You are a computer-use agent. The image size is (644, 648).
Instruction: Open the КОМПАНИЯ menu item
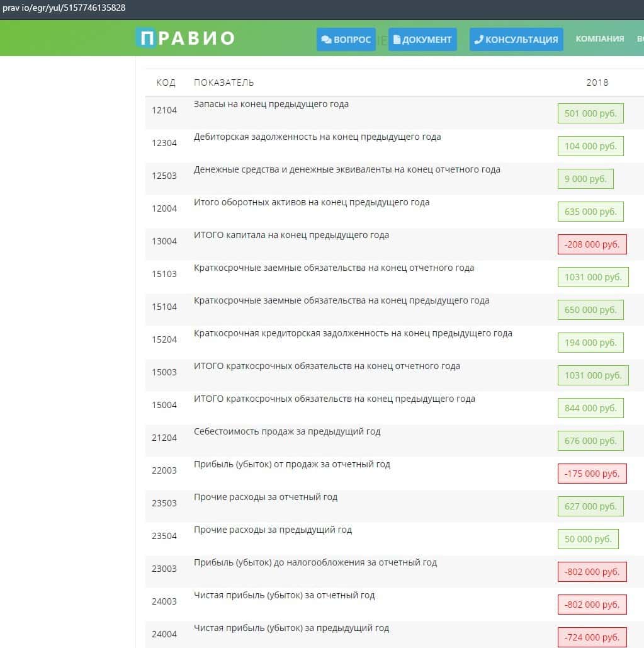600,38
